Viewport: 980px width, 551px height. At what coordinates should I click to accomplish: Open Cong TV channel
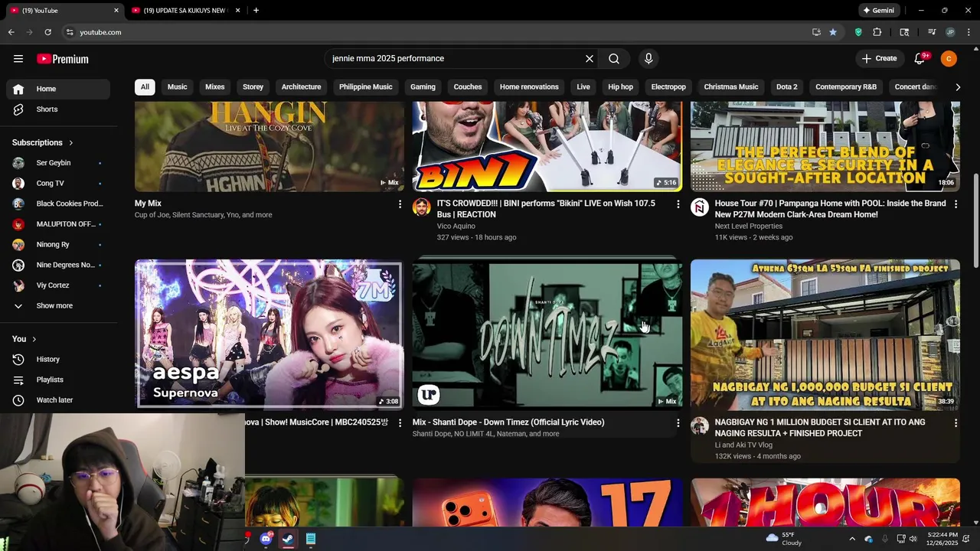(58, 184)
